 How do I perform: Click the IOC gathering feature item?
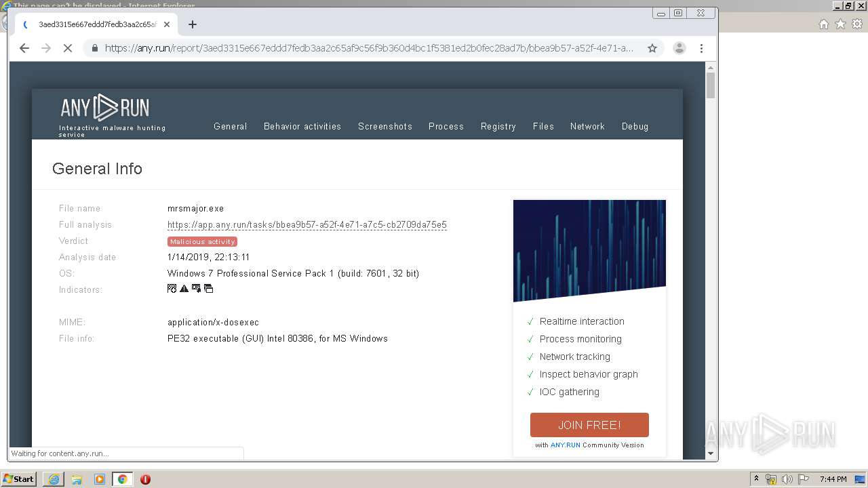click(x=570, y=392)
